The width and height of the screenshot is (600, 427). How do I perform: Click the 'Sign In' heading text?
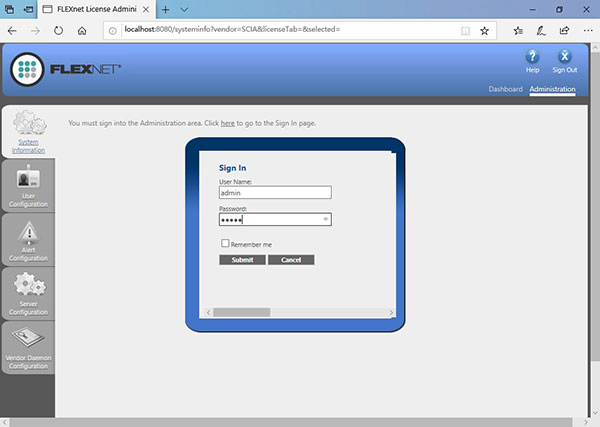click(232, 168)
